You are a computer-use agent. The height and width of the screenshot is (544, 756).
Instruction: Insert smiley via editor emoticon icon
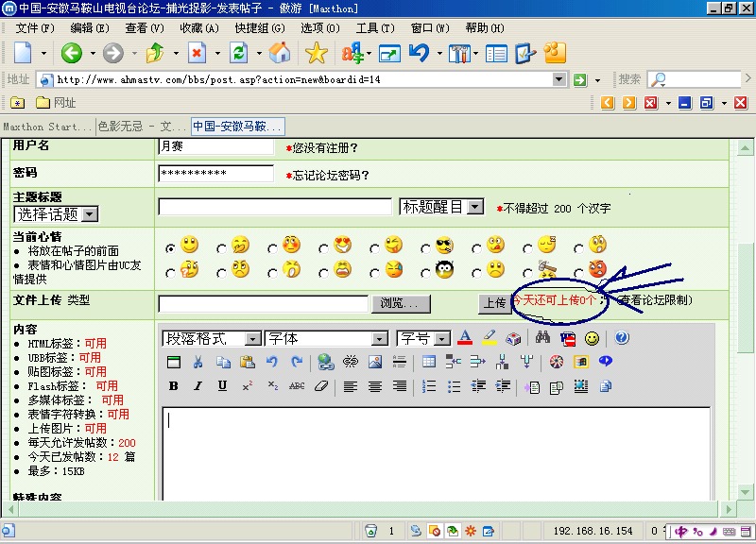[592, 338]
